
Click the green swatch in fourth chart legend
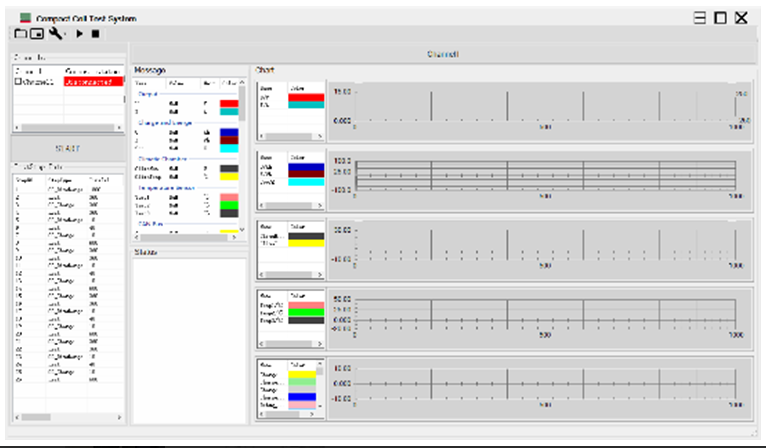[306, 313]
